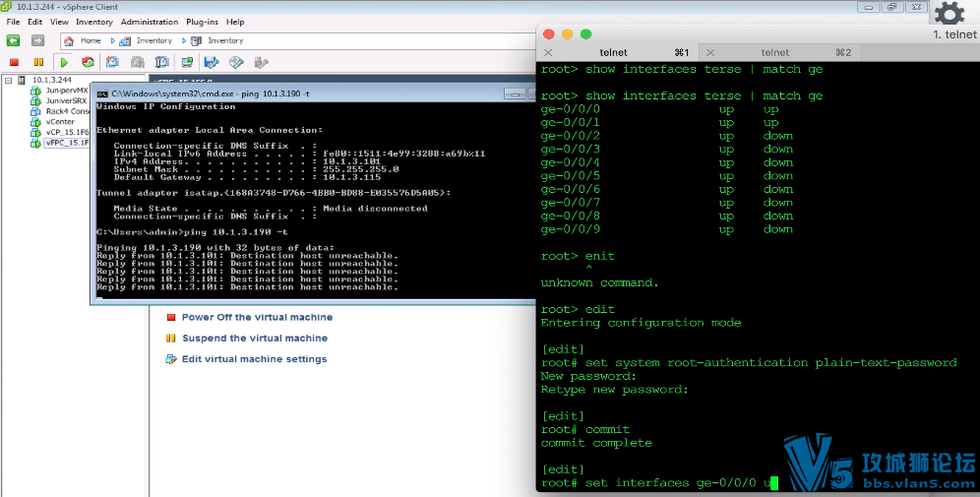Click the vSphere Client application icon in title bar
Screen dimensions: 980x497
point(6,7)
